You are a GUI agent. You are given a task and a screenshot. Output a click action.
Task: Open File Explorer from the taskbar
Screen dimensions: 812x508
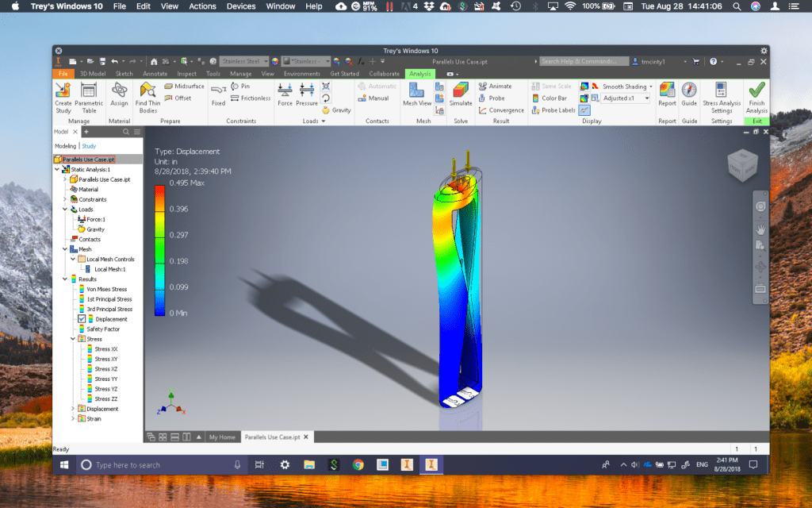(309, 465)
